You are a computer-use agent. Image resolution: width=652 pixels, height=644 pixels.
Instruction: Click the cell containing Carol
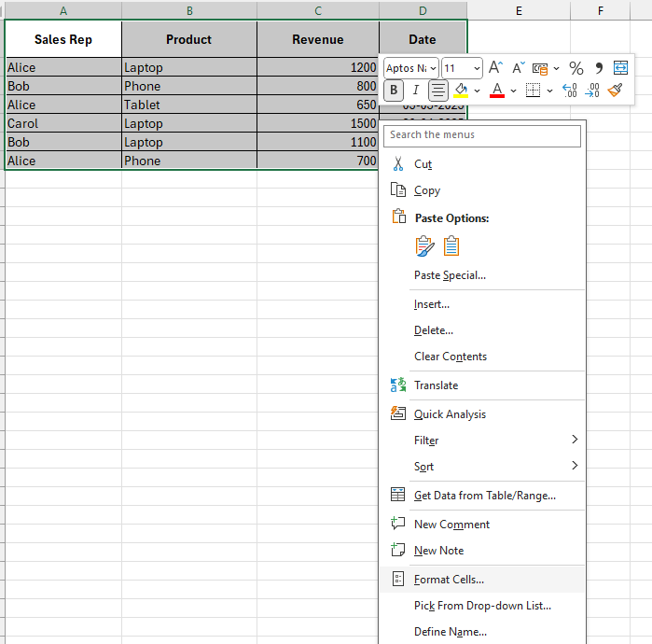[x=63, y=123]
